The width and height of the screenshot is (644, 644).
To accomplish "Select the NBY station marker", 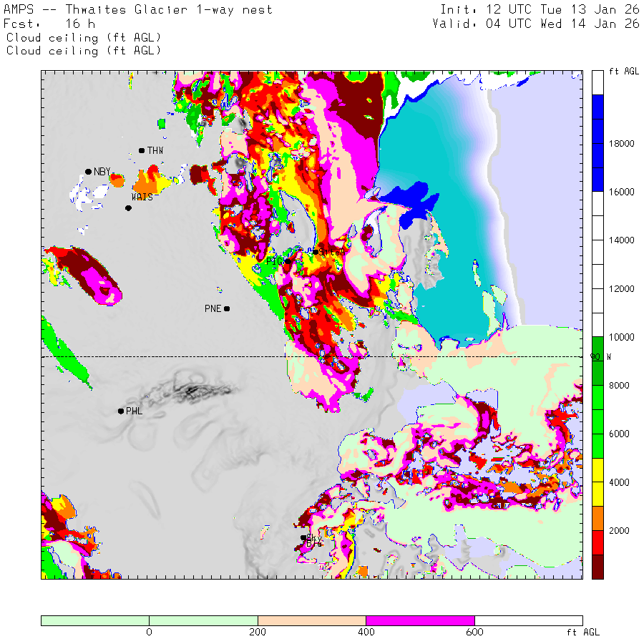I will [x=88, y=172].
